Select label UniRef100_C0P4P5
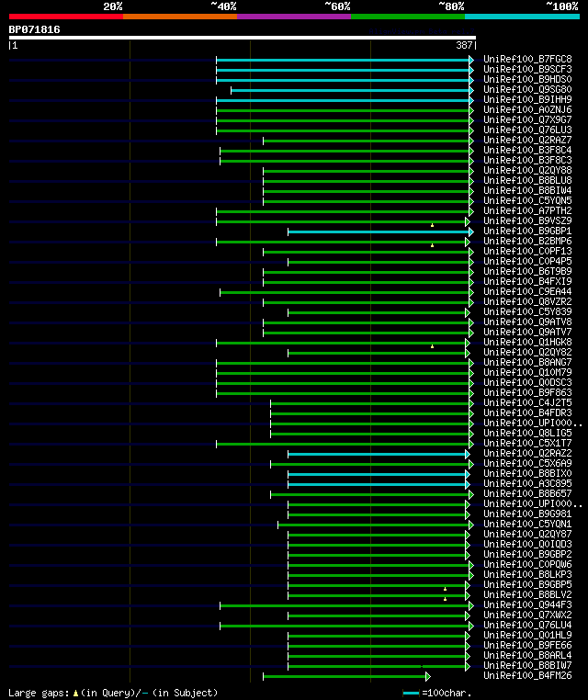 527,261
